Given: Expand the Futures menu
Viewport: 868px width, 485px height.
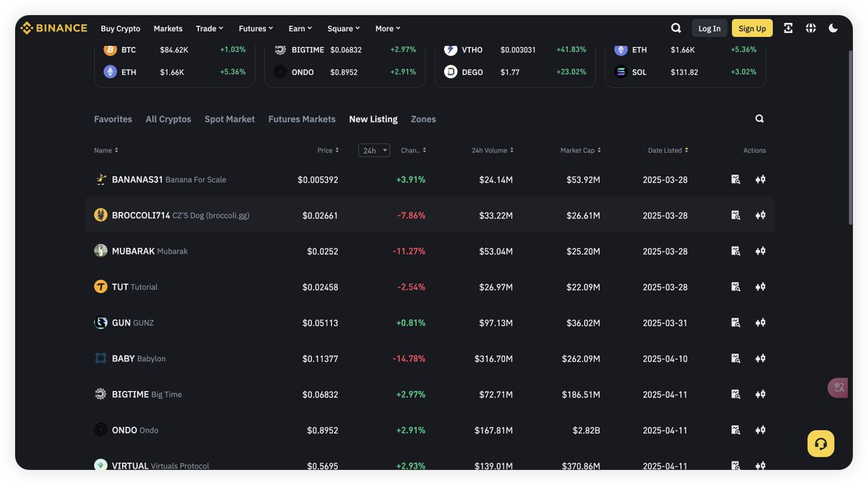Looking at the screenshot, I should coord(256,28).
